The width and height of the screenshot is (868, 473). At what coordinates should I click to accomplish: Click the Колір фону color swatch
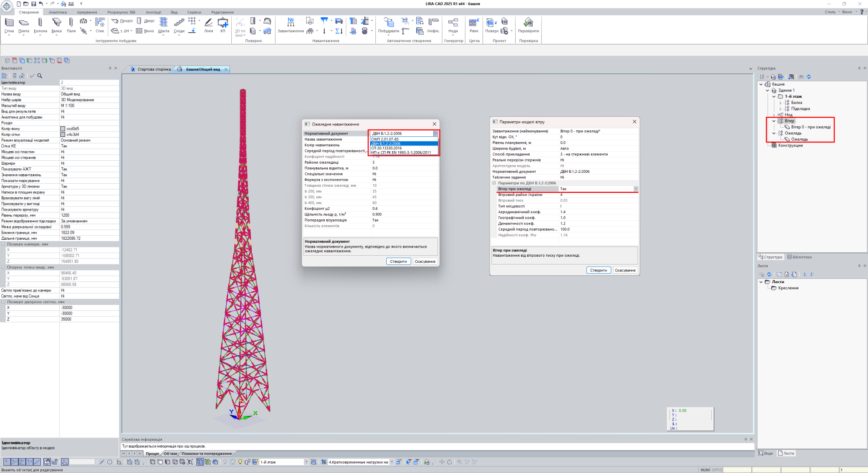pyautogui.click(x=63, y=129)
